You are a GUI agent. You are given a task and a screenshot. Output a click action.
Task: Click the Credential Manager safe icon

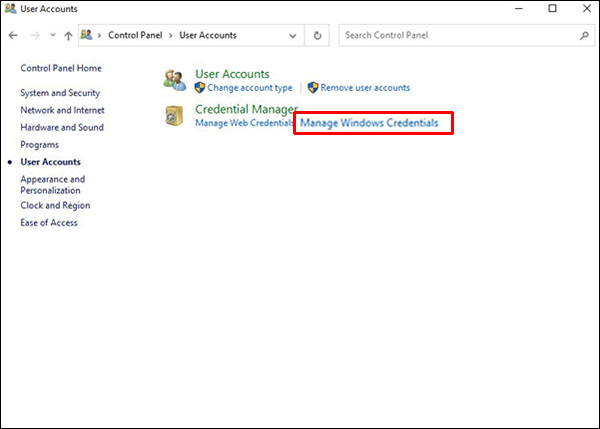(x=174, y=116)
